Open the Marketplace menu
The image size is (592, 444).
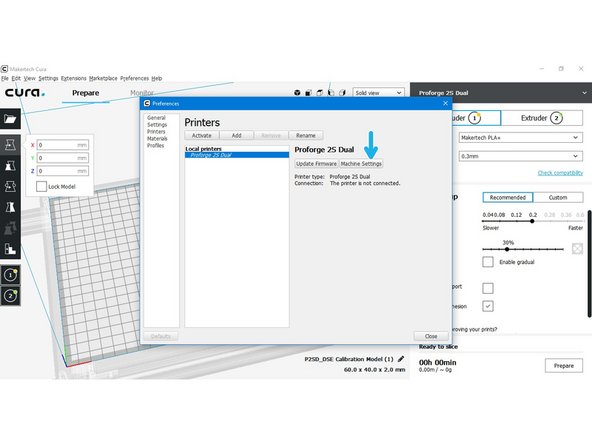click(x=103, y=78)
